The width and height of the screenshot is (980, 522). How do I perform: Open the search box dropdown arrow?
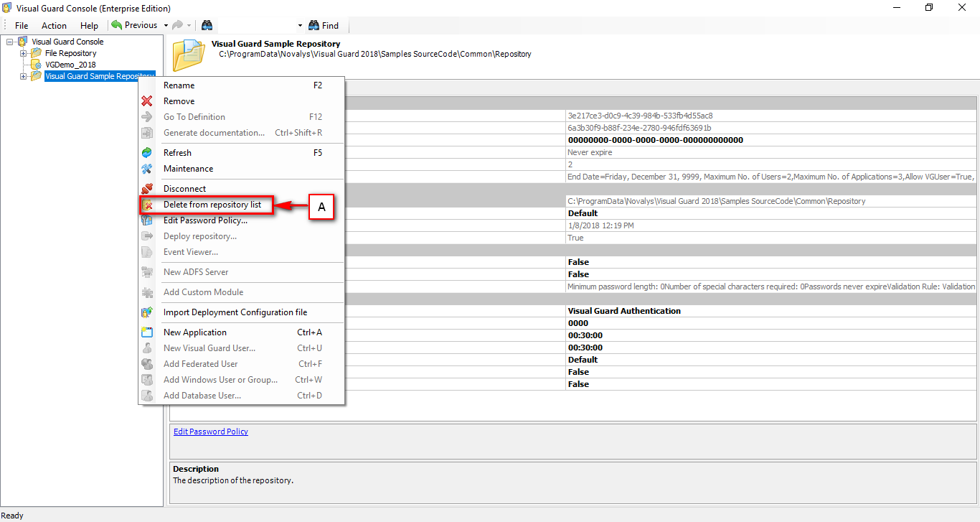tap(300, 25)
